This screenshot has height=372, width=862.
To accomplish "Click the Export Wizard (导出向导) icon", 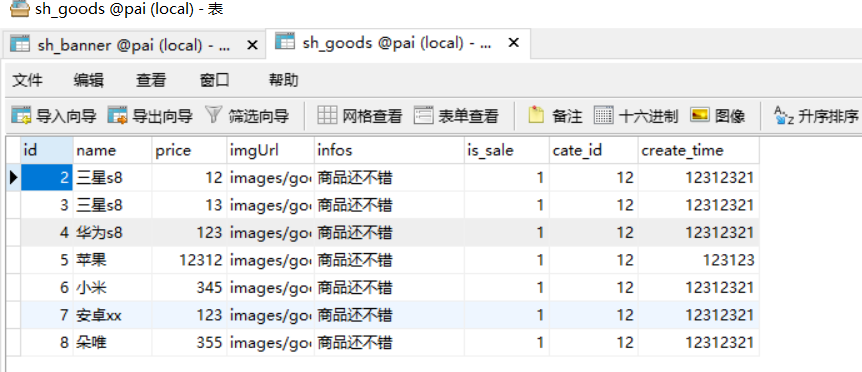I will click(x=118, y=116).
